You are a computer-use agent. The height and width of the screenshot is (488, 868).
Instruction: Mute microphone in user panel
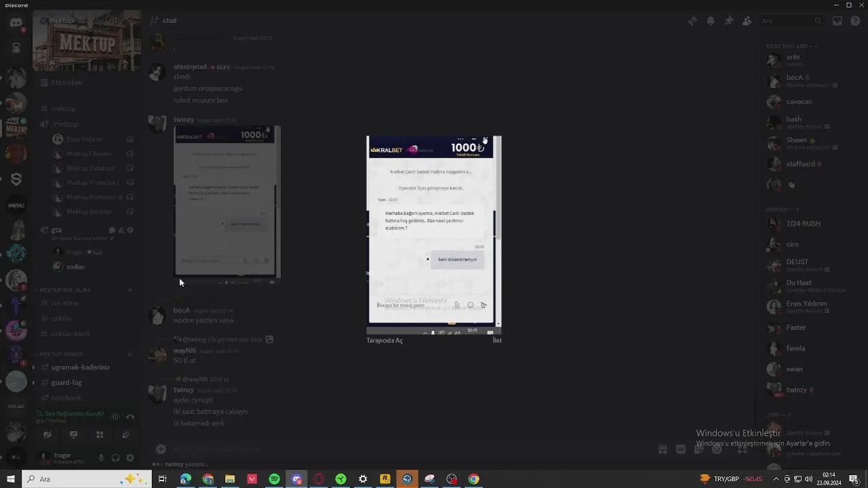click(101, 458)
